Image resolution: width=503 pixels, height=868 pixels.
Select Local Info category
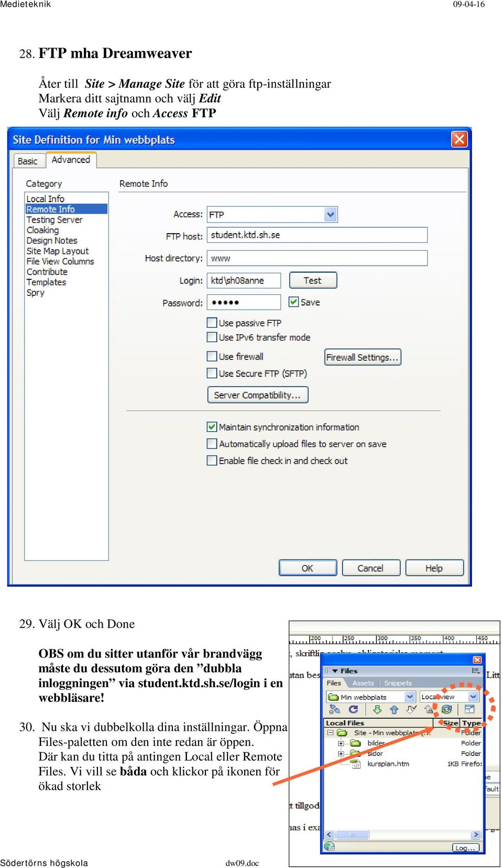pyautogui.click(x=46, y=199)
